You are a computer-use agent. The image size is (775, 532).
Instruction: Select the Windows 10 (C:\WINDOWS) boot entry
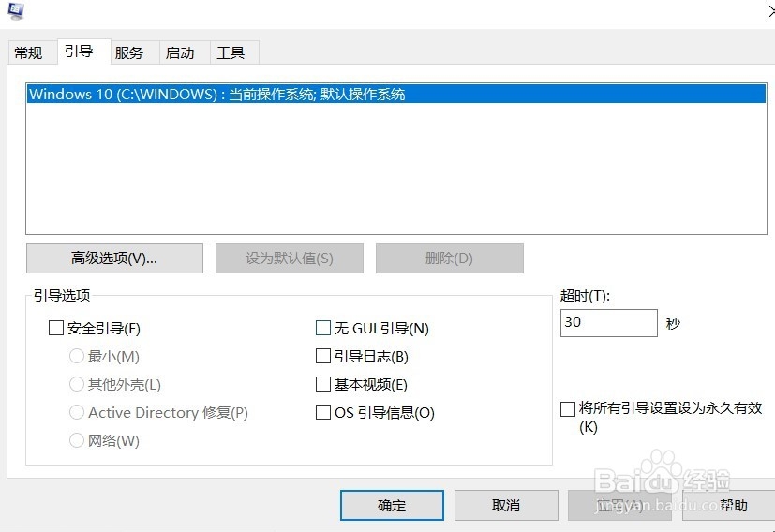tap(395, 94)
